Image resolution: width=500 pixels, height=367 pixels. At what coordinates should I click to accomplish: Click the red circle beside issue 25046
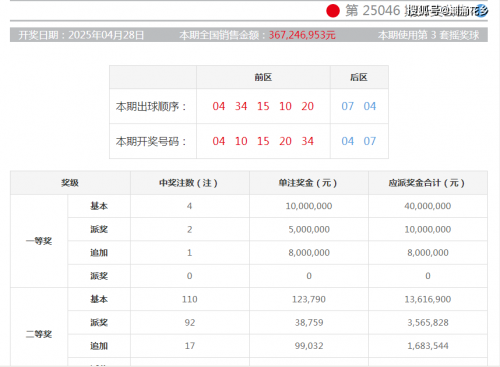333,11
